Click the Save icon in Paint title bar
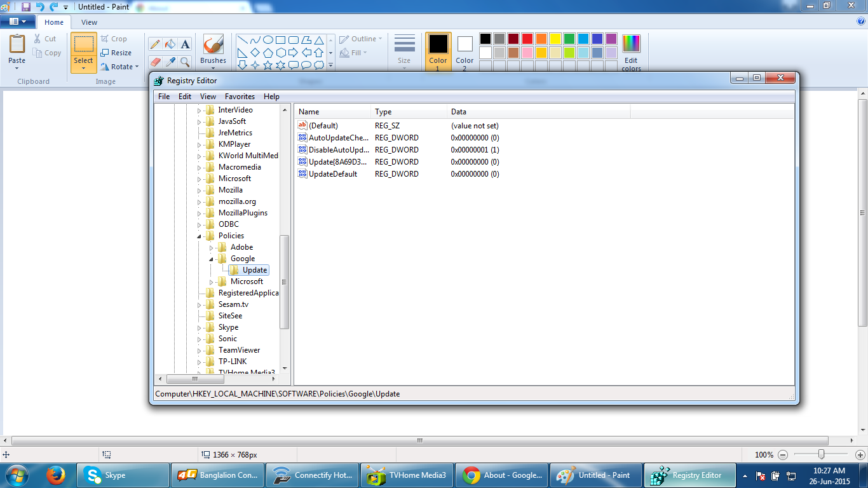 click(26, 6)
